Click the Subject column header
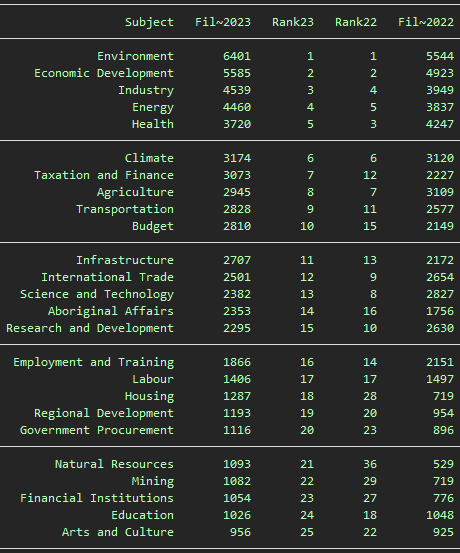 (x=149, y=23)
